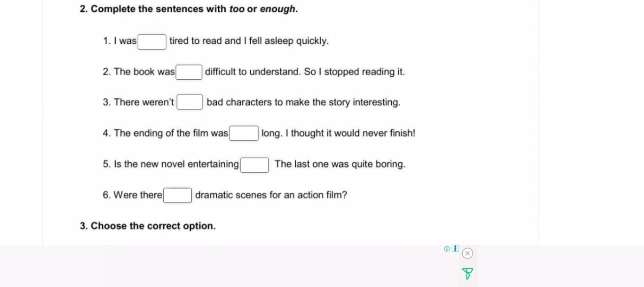
Task: Click the blank before "long. I thought"
Action: pos(244,133)
